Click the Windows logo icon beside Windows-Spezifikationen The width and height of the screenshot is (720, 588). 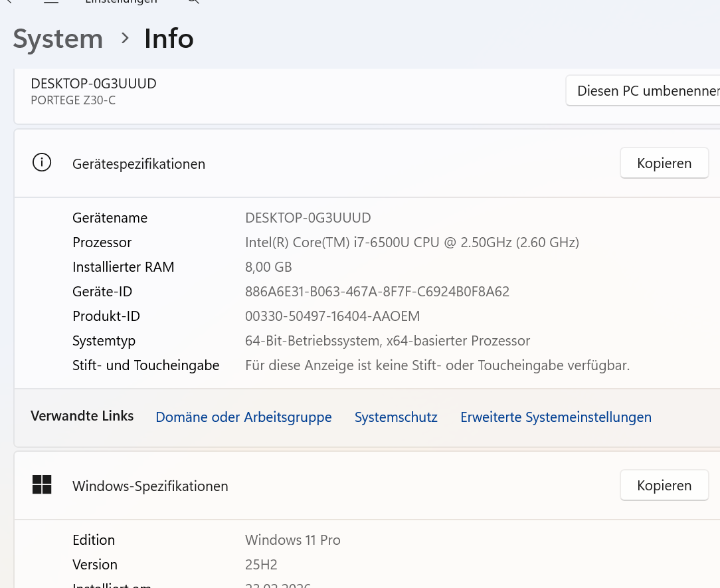pos(42,484)
